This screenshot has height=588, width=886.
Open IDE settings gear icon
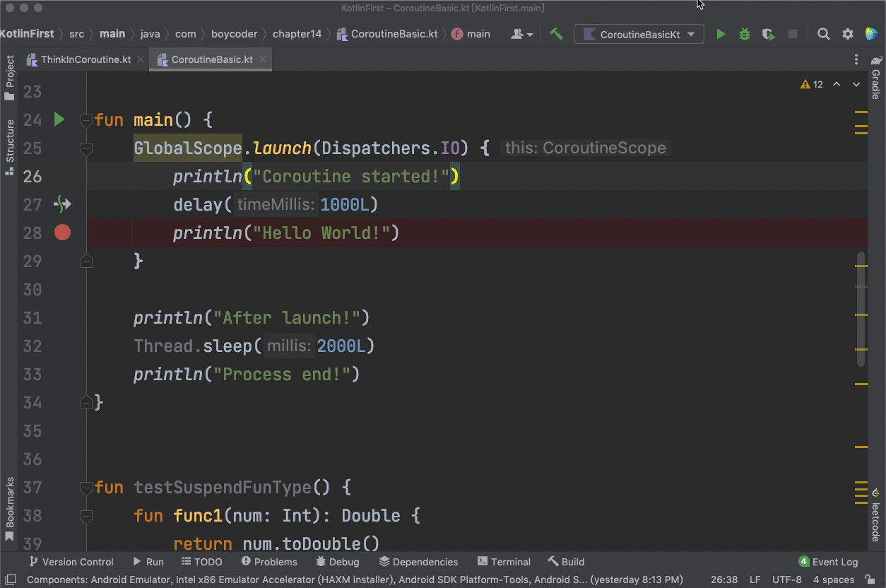pyautogui.click(x=848, y=34)
